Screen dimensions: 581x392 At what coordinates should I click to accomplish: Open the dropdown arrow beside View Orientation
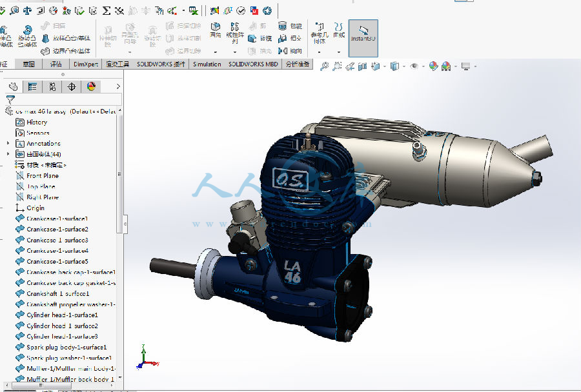tap(385, 66)
